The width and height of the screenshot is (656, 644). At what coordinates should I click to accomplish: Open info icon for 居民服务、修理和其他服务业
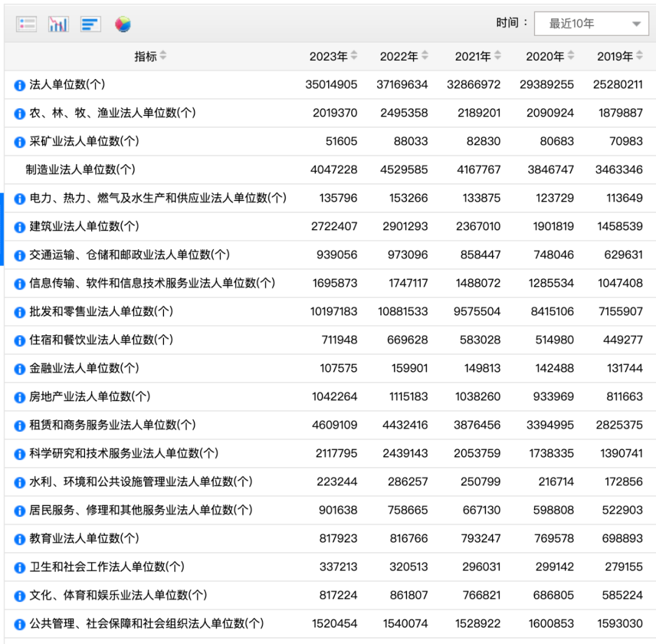[x=19, y=510]
